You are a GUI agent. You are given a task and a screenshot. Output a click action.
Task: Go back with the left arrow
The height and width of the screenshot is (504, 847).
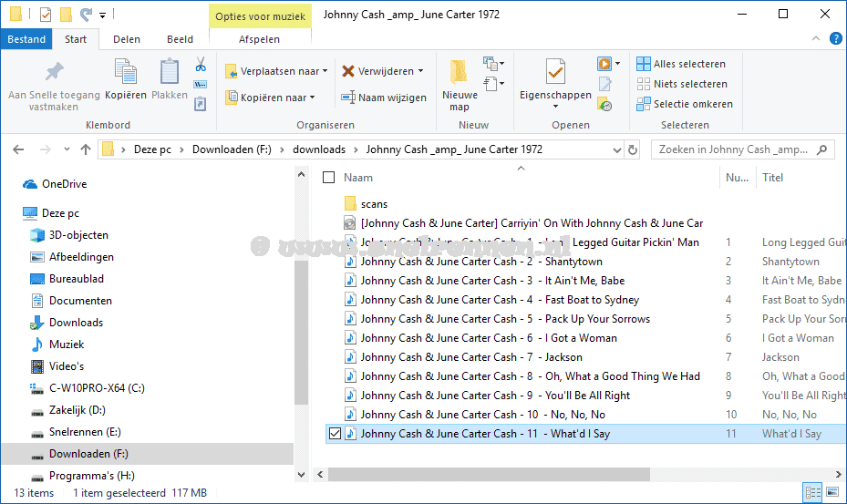[x=18, y=149]
